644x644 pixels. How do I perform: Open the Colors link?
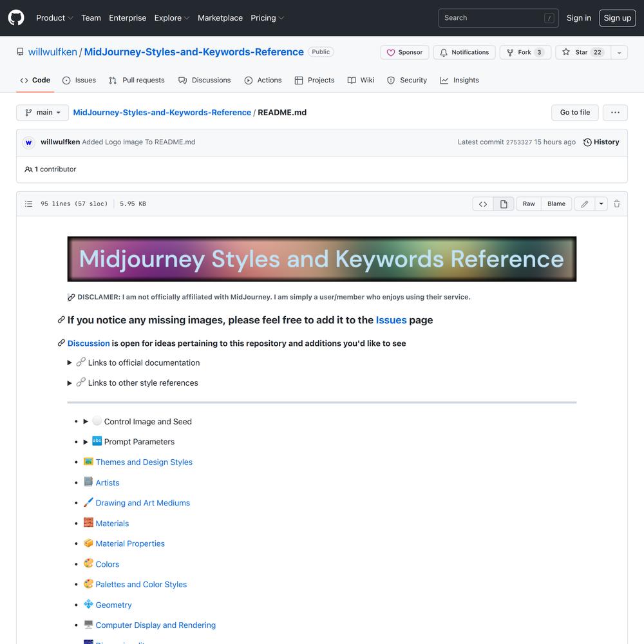107,564
